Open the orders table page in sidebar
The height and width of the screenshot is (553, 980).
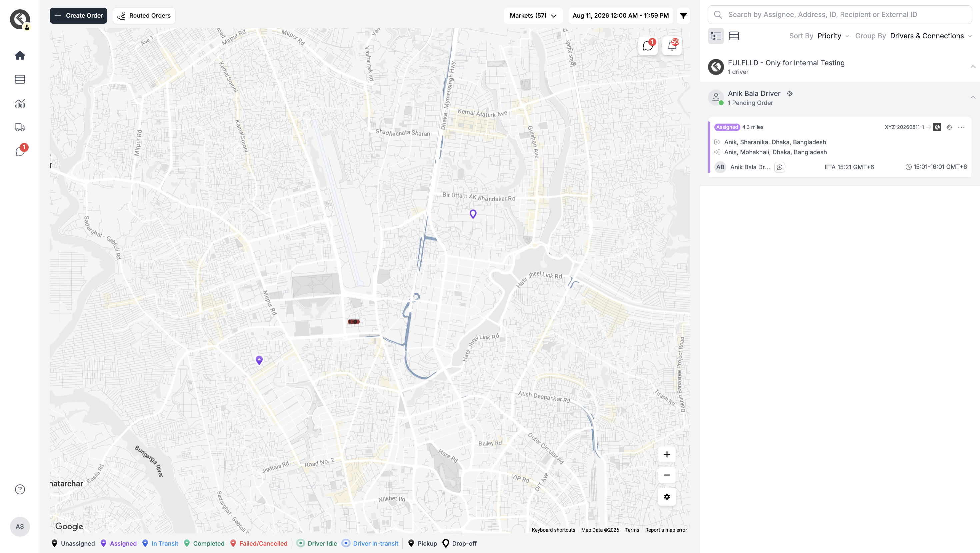(20, 79)
